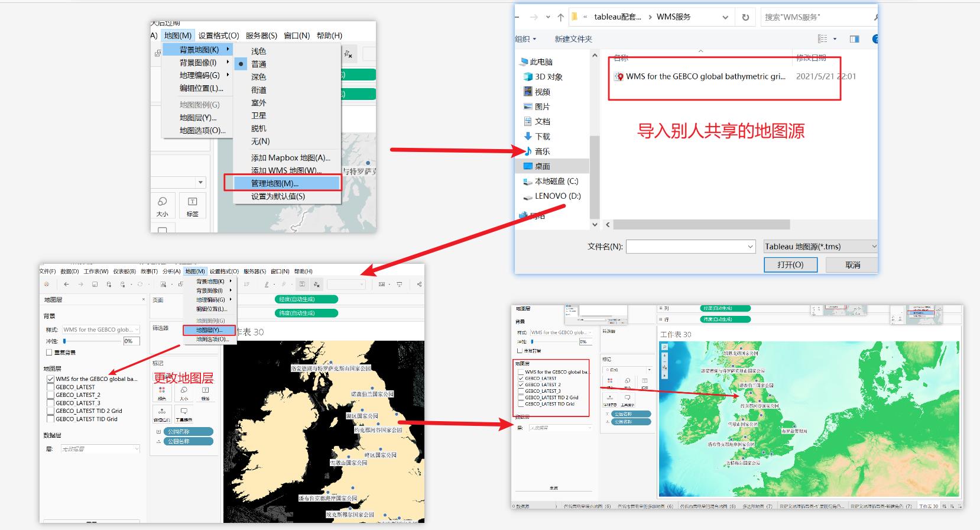Viewport: 980px width, 530px height.
Task: Open the 分析(A) menu in bottom-left window
Action: tap(171, 272)
